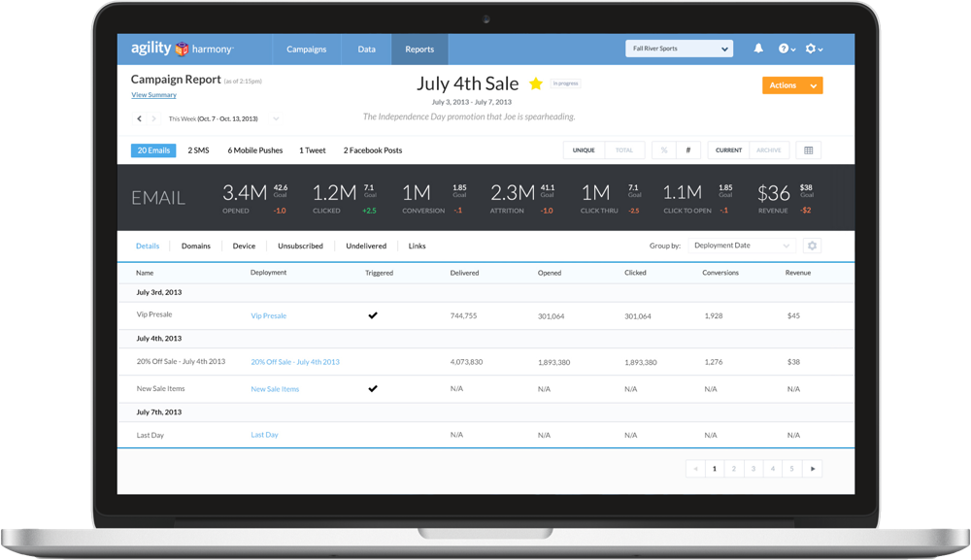The height and width of the screenshot is (560, 971).
Task: Open the Fall River Sports account dropdown
Action: pyautogui.click(x=679, y=49)
